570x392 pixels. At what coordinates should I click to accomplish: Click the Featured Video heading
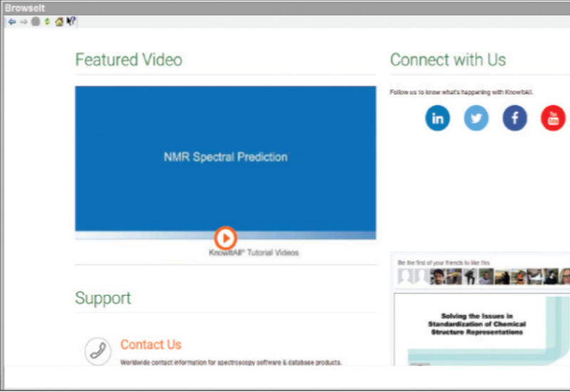[128, 60]
